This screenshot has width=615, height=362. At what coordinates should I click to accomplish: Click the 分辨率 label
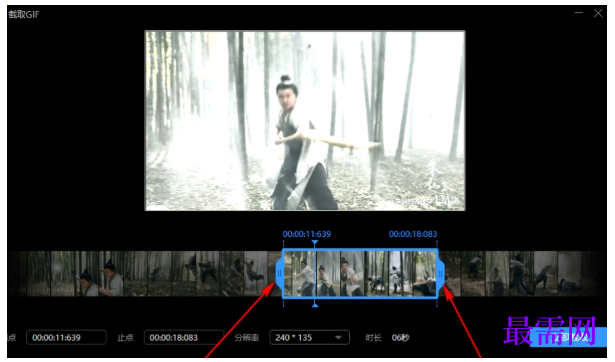coord(247,338)
